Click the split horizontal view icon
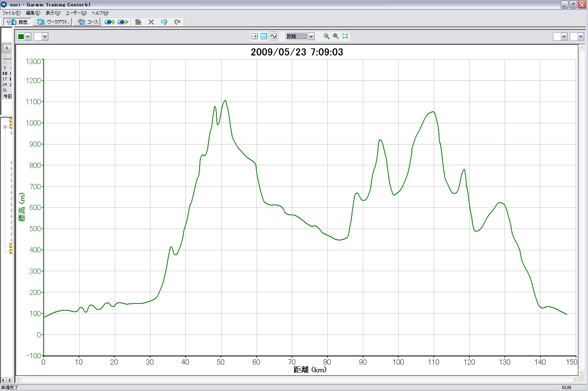This screenshot has height=391, width=588. click(x=264, y=36)
